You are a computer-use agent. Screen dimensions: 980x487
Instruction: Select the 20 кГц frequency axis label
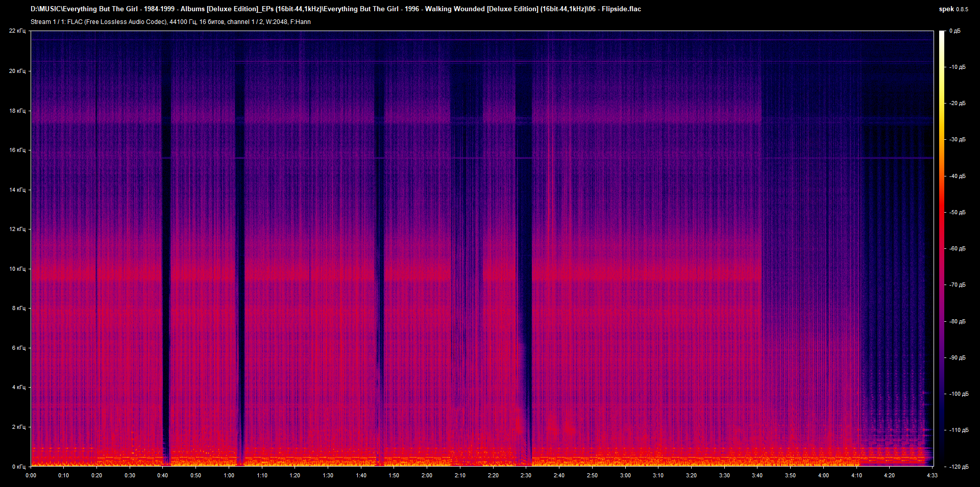[17, 71]
